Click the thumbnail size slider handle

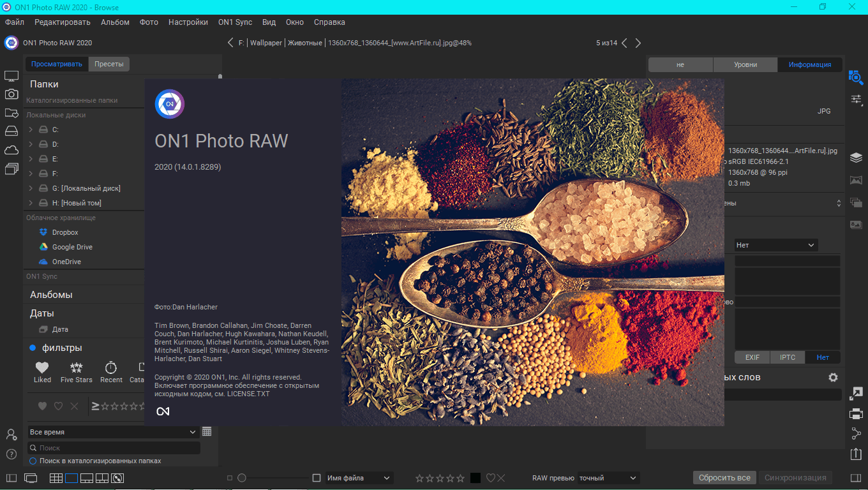[x=242, y=478]
